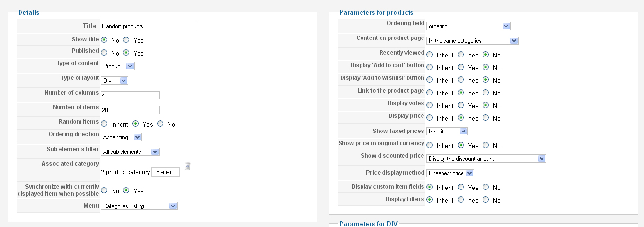Disable Display price by selecting No

coord(485,118)
